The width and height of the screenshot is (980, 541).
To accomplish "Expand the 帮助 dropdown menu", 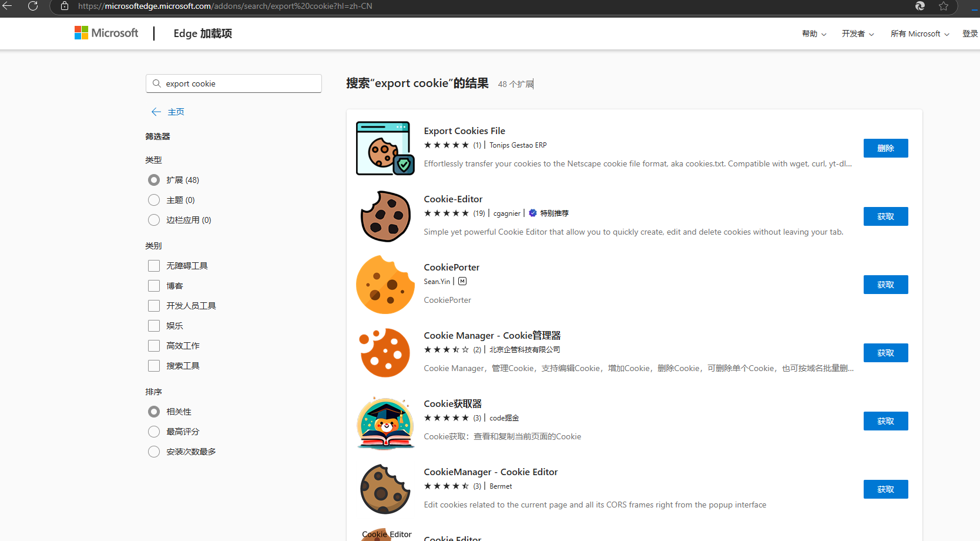I will [814, 34].
